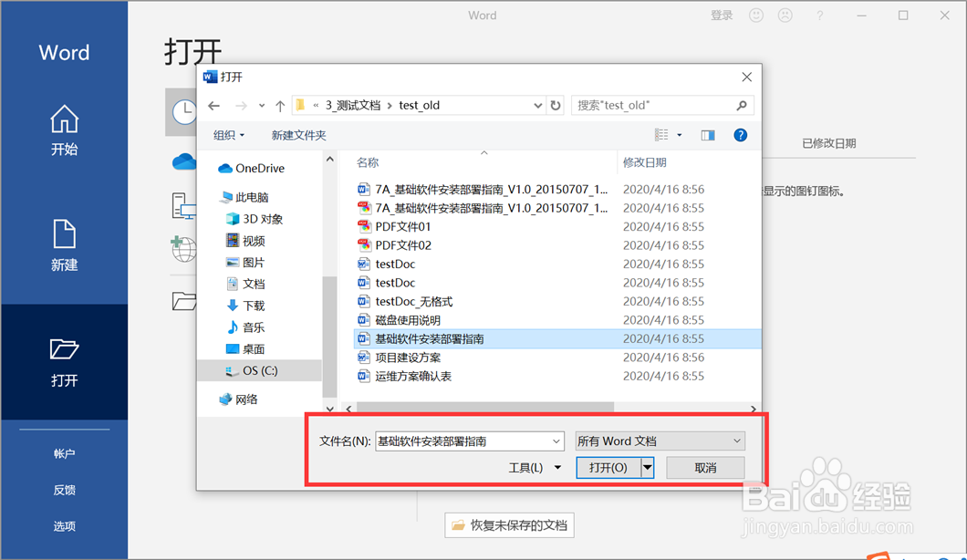Send a smile feedback icon
This screenshot has width=967, height=560.
[x=756, y=16]
